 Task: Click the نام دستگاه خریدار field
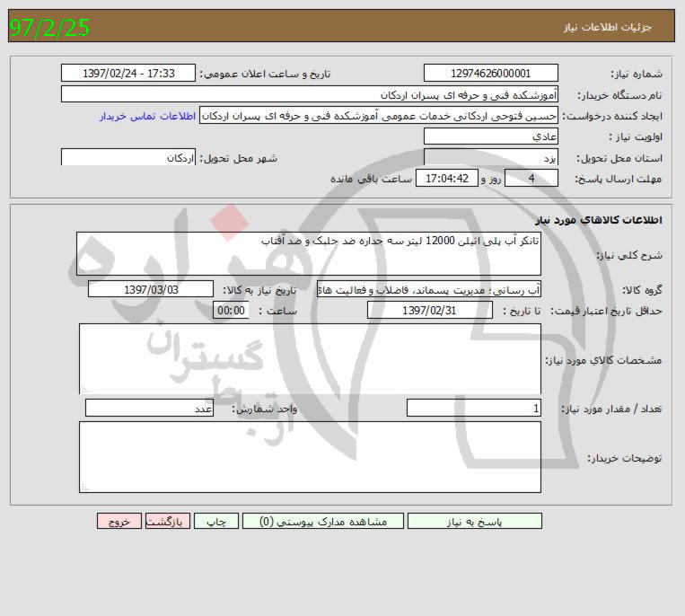tap(309, 95)
